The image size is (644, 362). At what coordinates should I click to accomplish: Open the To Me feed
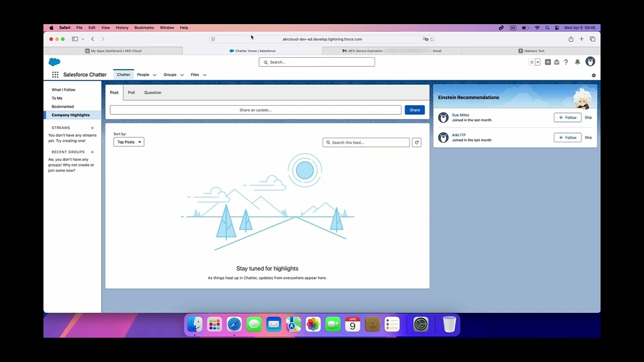tap(57, 98)
